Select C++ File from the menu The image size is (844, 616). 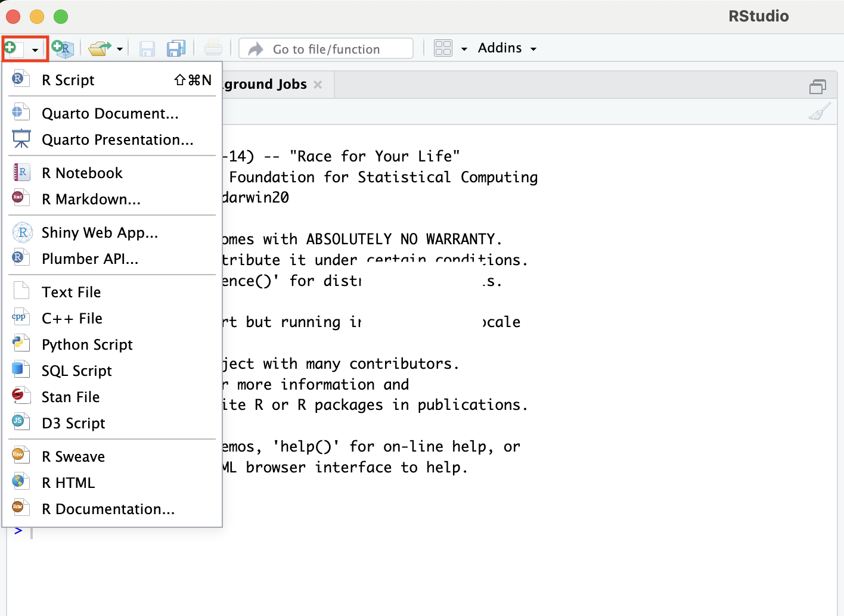click(x=112, y=318)
